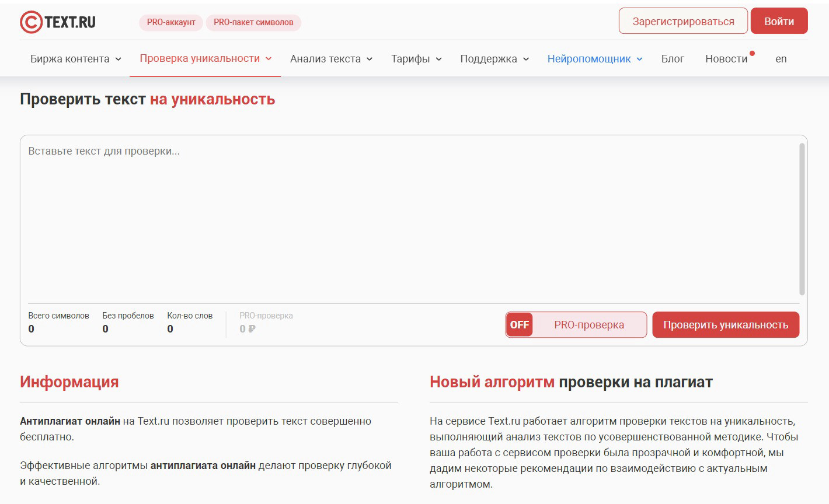Viewport: 829px width, 504px height.
Task: Switch language with the en link
Action: pyautogui.click(x=781, y=59)
